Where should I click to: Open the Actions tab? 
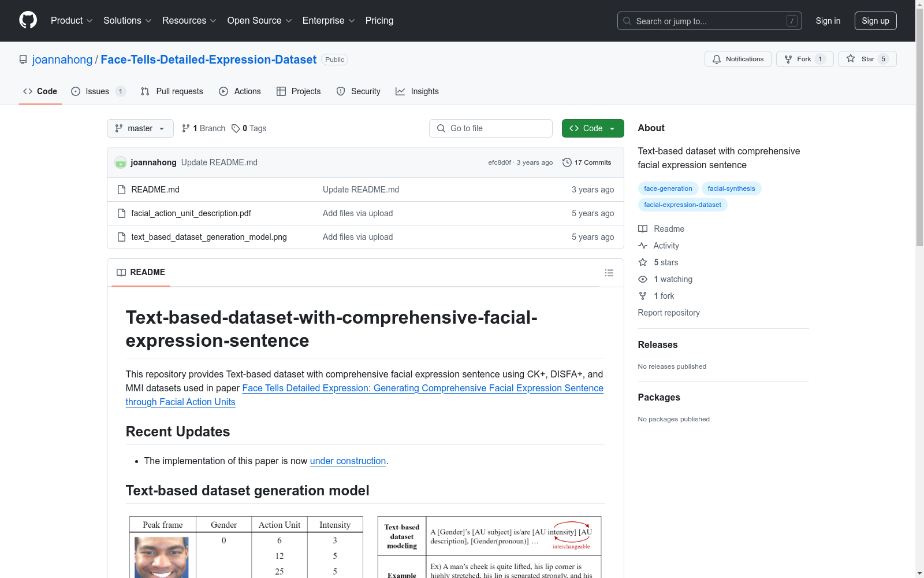(240, 91)
